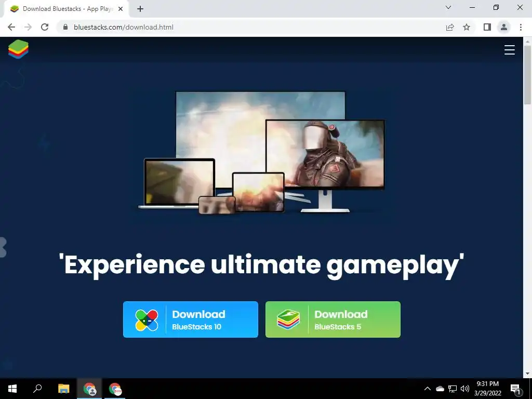
Task: Open a new browser tab
Action: [140, 9]
